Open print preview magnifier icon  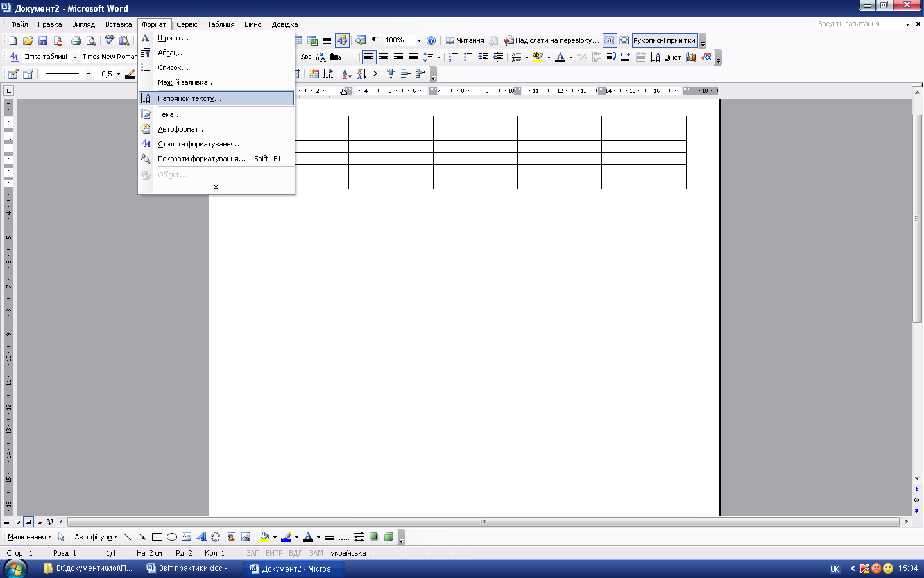[x=91, y=40]
